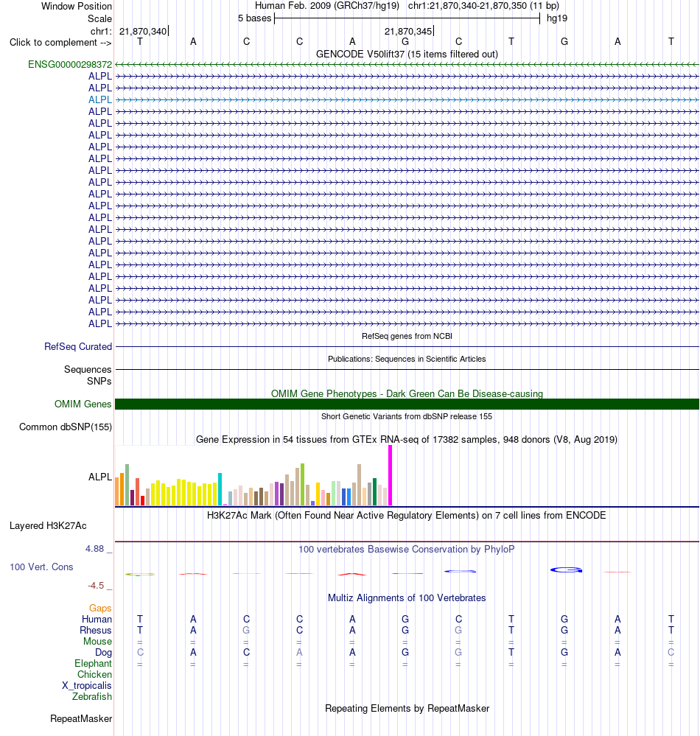Select the Human alignment row label
Image resolution: width=700 pixels, height=736 pixels.
[97, 619]
